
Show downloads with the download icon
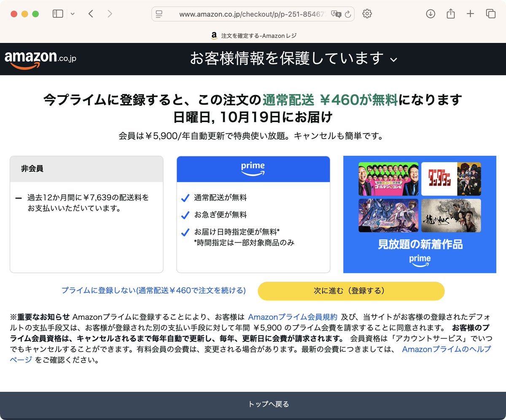(x=430, y=14)
